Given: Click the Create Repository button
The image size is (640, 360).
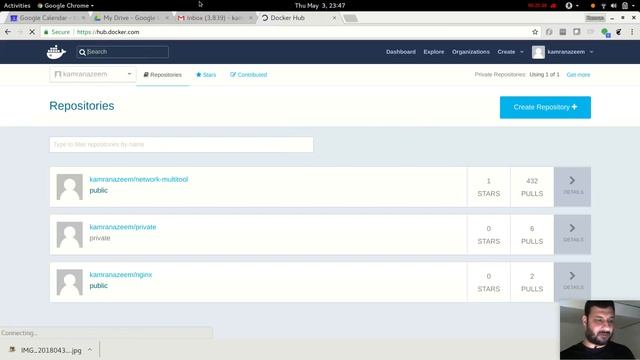Looking at the screenshot, I should point(545,107).
